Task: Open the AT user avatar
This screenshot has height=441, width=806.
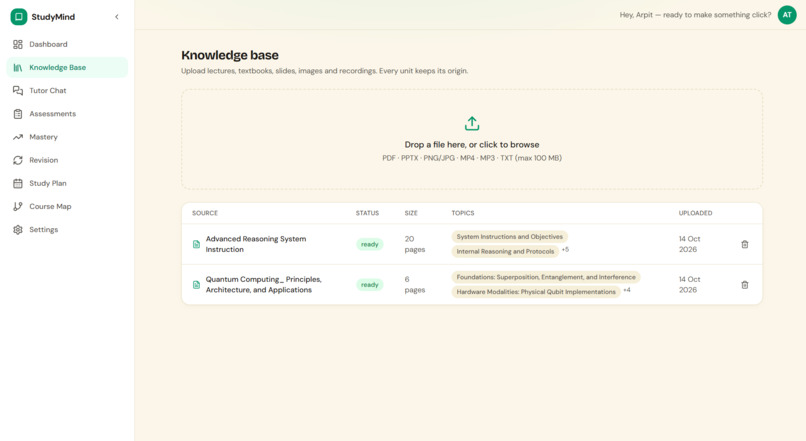Action: coord(787,15)
